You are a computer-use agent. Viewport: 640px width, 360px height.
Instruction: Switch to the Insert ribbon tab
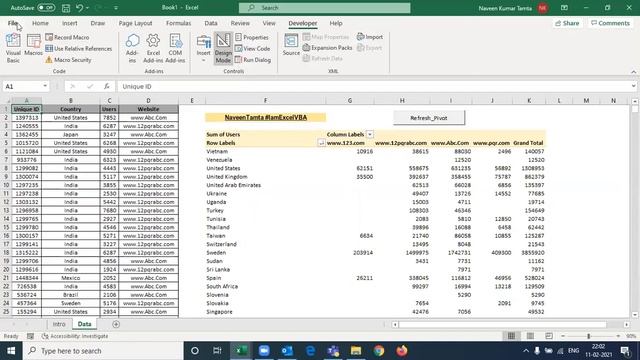point(69,23)
